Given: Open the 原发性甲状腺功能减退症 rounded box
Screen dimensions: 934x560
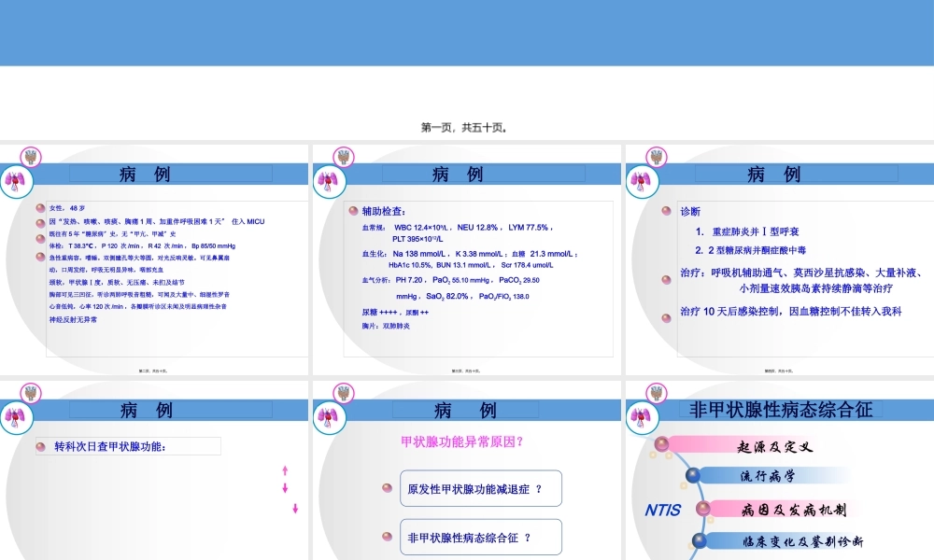Looking at the screenshot, I should pyautogui.click(x=479, y=487).
